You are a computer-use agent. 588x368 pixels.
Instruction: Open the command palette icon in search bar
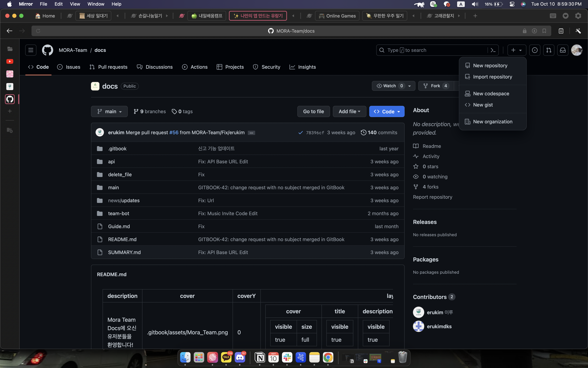point(493,50)
